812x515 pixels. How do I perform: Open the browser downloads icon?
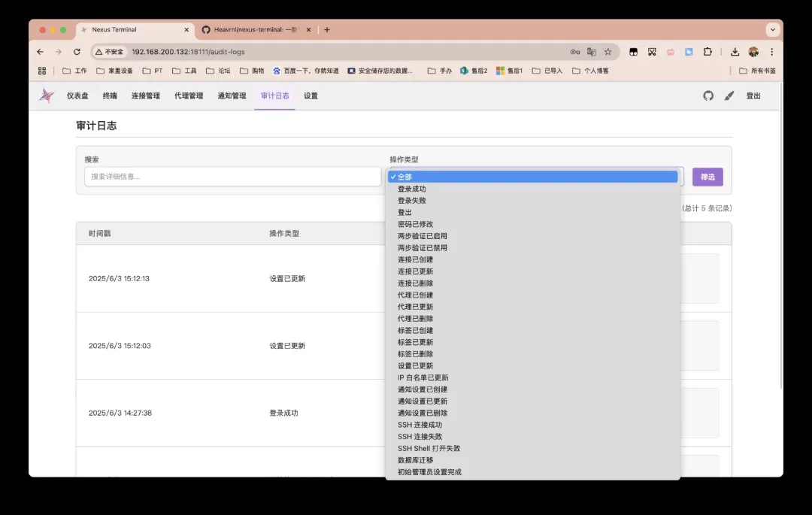pos(735,52)
